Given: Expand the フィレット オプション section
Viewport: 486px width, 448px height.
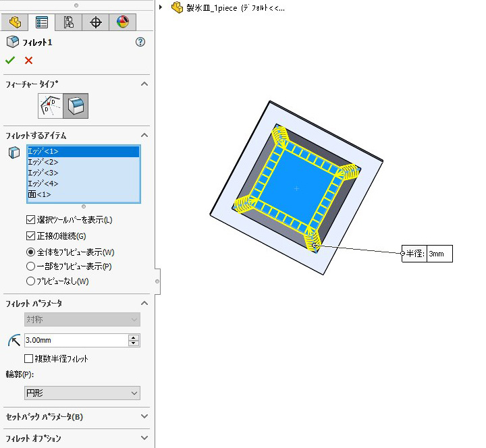Looking at the screenshot, I should pyautogui.click(x=144, y=439).
